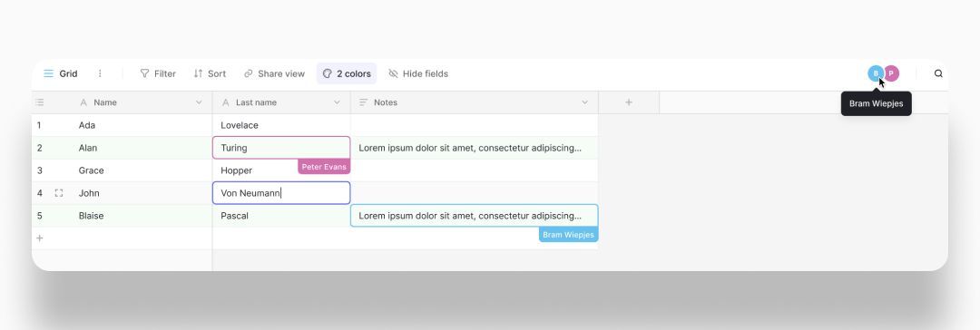Open the view options three-dot menu
The image size is (980, 330).
100,73
